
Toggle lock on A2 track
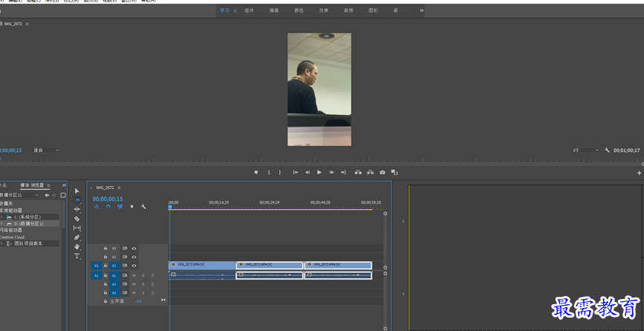point(106,284)
